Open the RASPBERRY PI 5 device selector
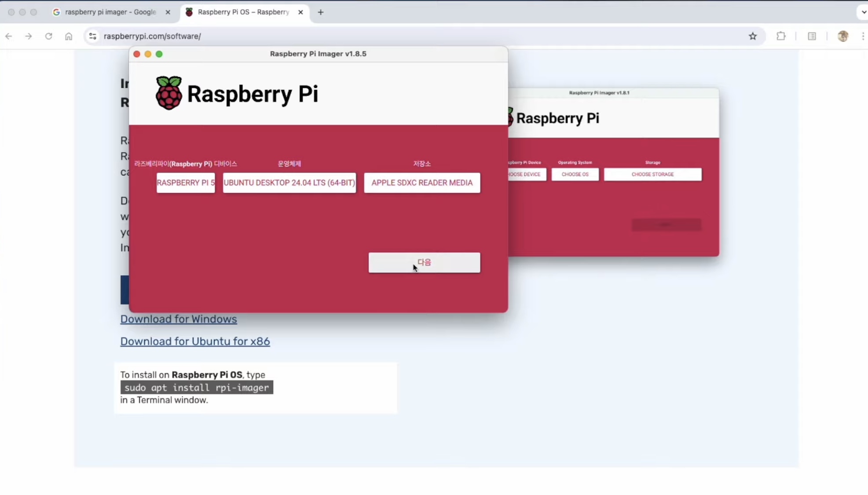 186,183
